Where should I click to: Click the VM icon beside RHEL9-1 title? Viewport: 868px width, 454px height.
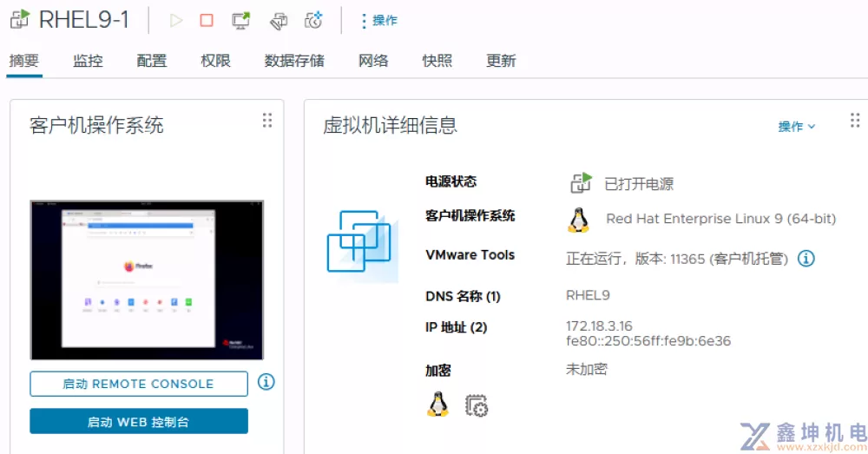[20, 19]
